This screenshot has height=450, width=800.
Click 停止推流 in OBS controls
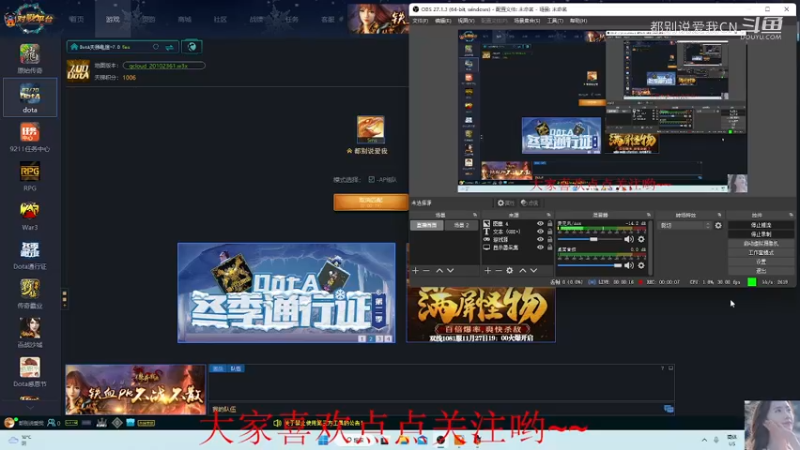[761, 225]
